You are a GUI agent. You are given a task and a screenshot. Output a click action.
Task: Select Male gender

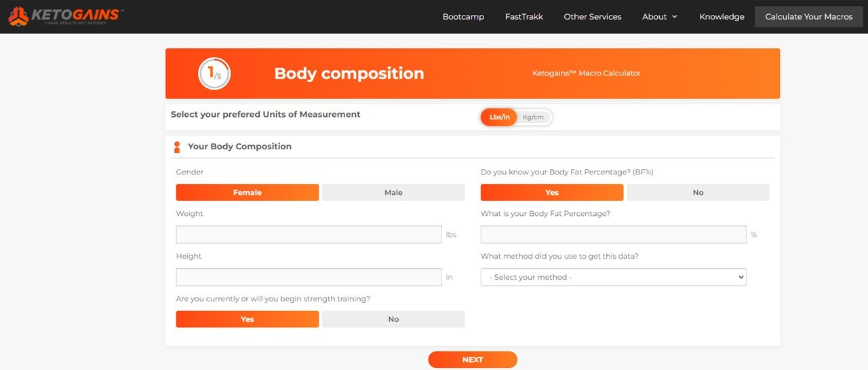coord(393,193)
